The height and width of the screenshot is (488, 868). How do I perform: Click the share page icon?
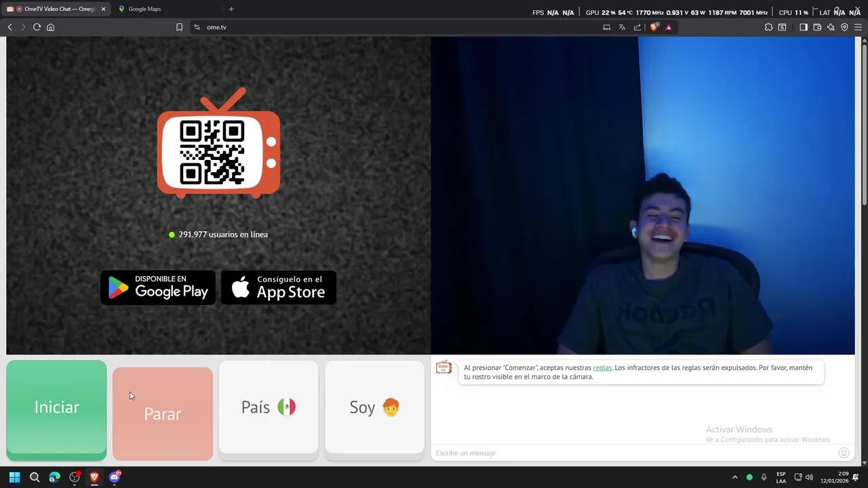(637, 27)
